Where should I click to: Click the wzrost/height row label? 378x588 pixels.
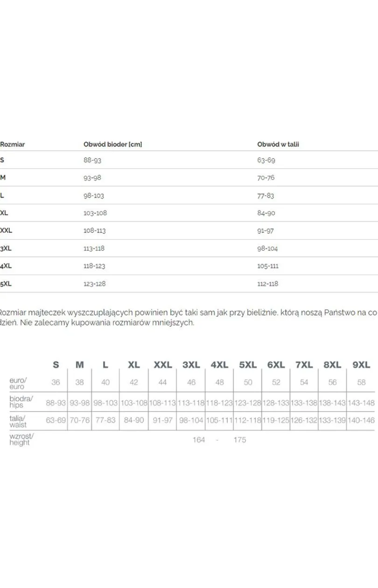click(x=22, y=439)
